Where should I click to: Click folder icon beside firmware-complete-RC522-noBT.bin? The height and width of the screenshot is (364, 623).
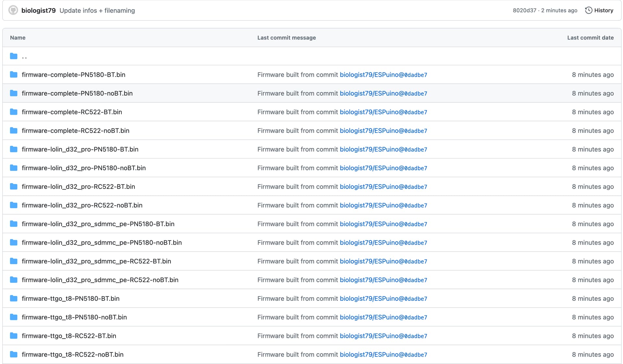point(14,131)
